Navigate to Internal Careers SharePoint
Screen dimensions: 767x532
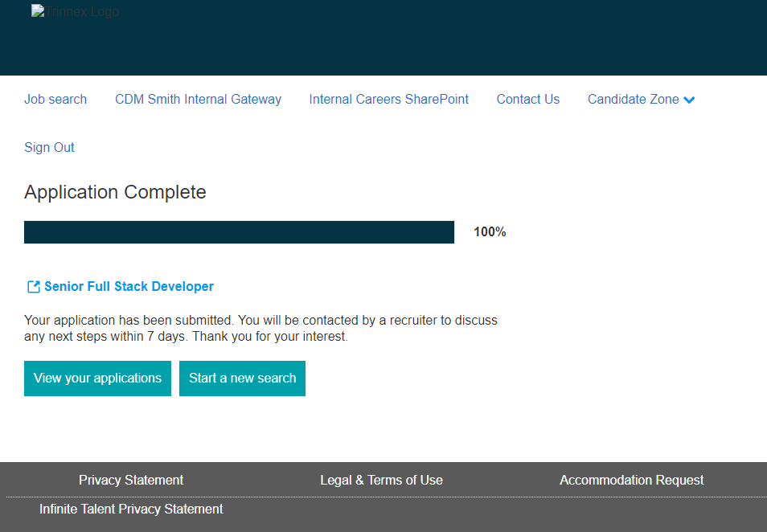[388, 100]
